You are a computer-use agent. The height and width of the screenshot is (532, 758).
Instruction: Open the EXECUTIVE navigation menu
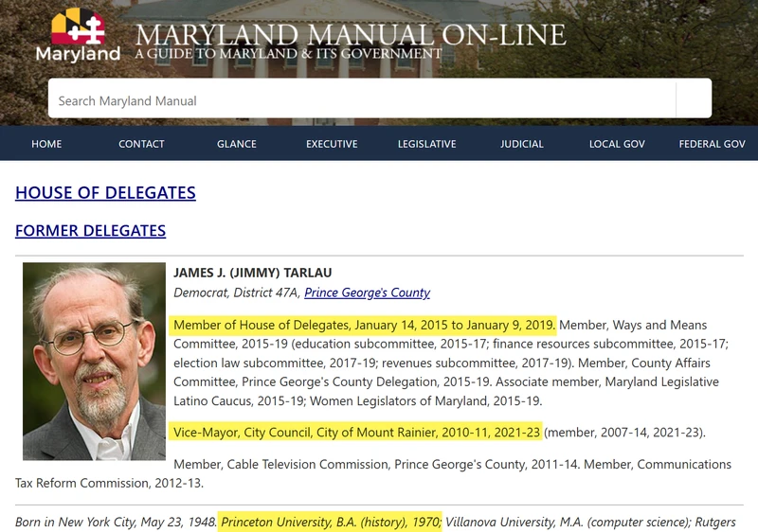tap(332, 144)
